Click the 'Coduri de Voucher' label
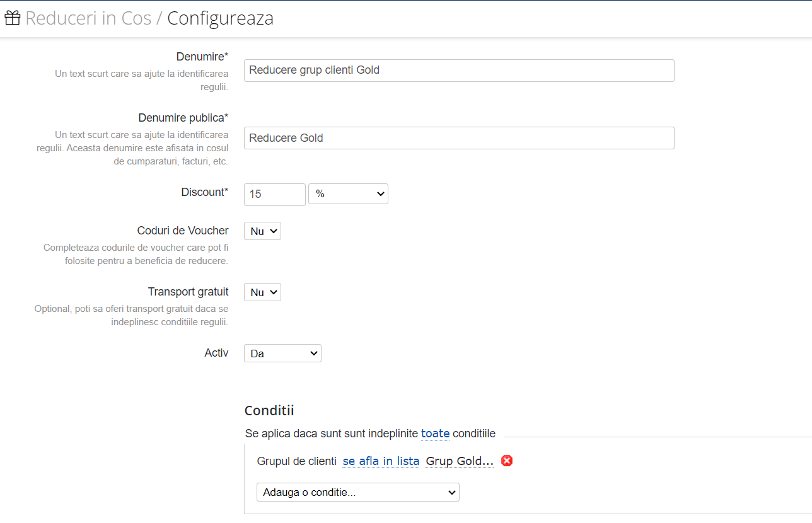Screen dimensions: 812x523 tap(183, 231)
